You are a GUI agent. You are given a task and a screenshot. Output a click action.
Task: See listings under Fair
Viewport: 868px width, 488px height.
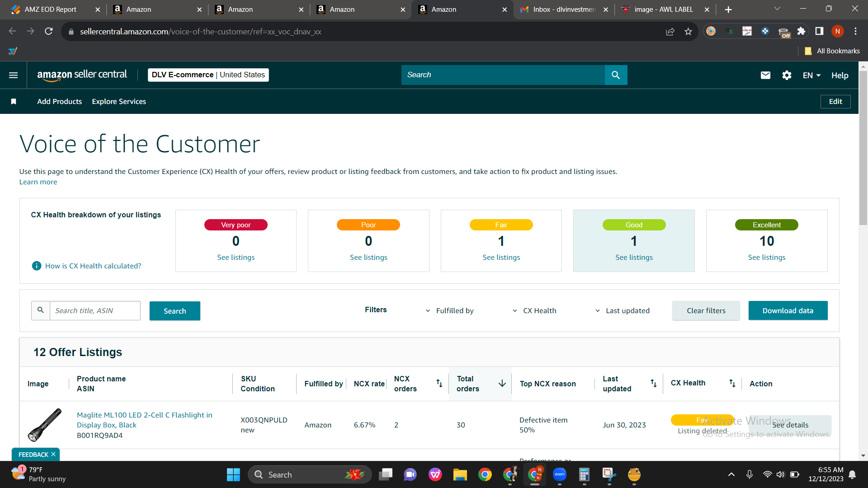(501, 258)
